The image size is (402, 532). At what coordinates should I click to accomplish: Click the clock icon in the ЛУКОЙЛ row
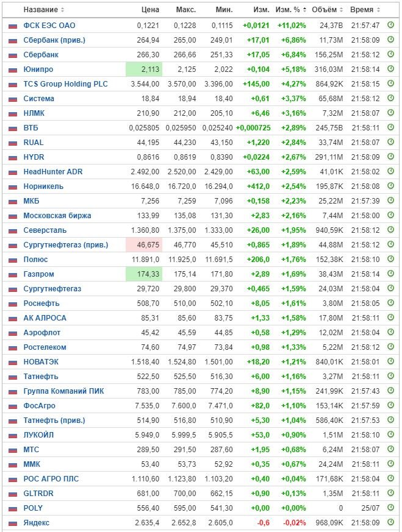pos(391,434)
